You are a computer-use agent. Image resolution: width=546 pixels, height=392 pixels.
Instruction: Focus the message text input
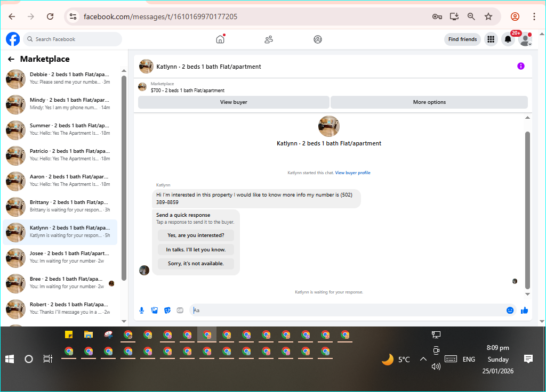pos(348,311)
